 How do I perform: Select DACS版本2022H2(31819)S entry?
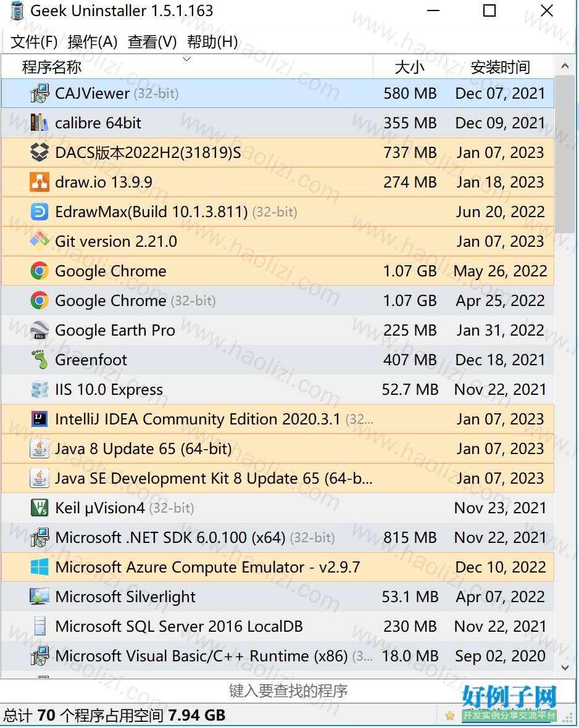(x=148, y=152)
